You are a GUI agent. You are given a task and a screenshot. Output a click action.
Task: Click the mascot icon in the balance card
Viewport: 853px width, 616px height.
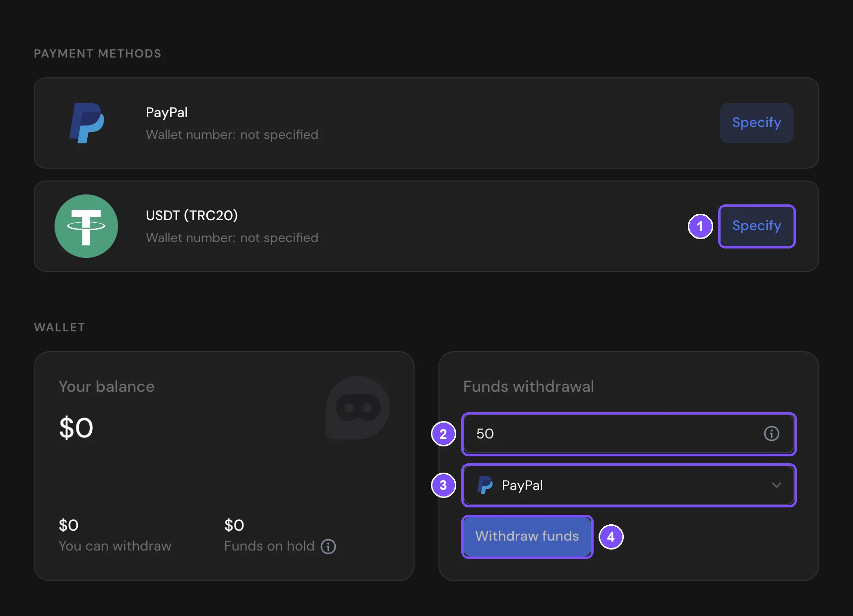pyautogui.click(x=358, y=408)
